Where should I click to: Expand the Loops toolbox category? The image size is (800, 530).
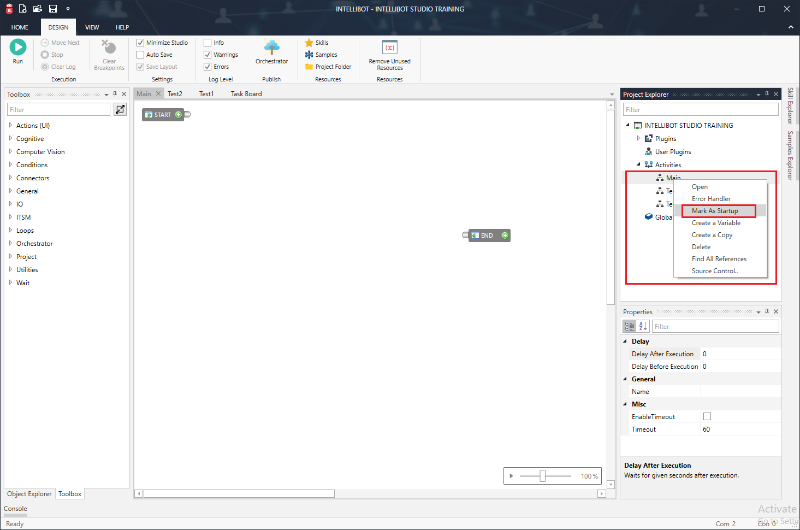point(10,230)
